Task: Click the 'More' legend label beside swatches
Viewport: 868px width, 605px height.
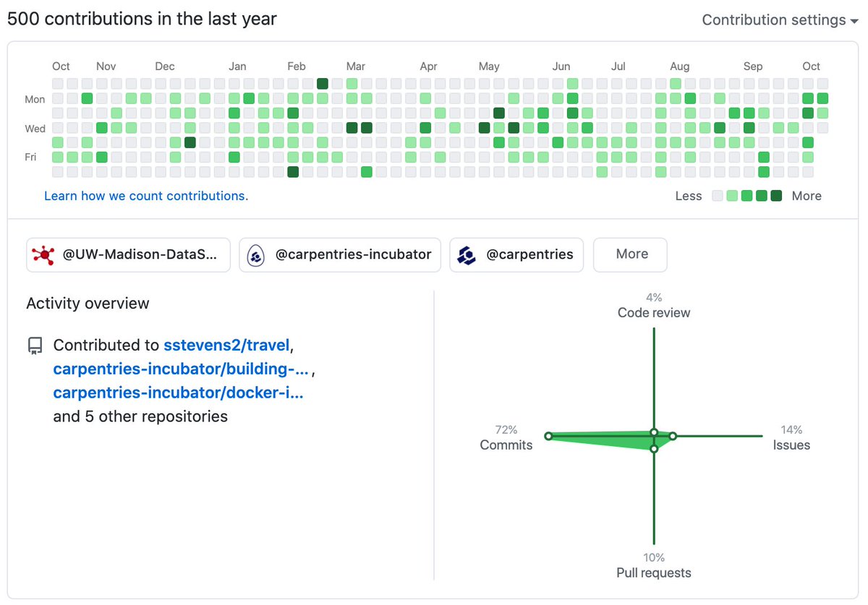Action: coord(807,196)
